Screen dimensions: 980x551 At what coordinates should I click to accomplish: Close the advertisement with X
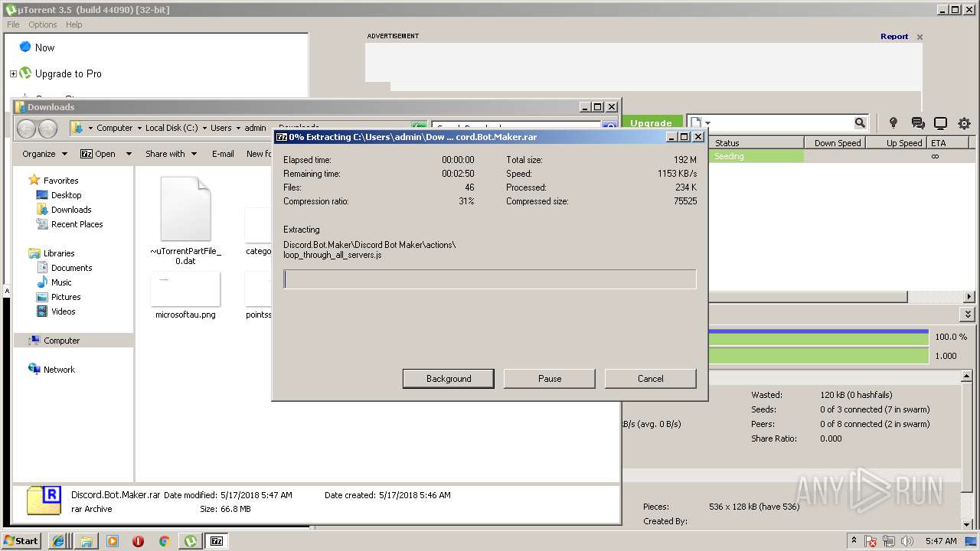pyautogui.click(x=920, y=37)
